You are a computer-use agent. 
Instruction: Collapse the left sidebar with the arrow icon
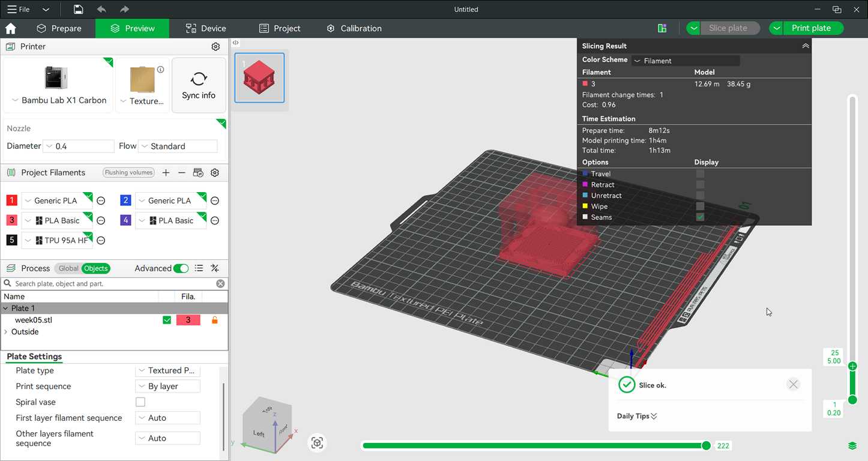(236, 43)
